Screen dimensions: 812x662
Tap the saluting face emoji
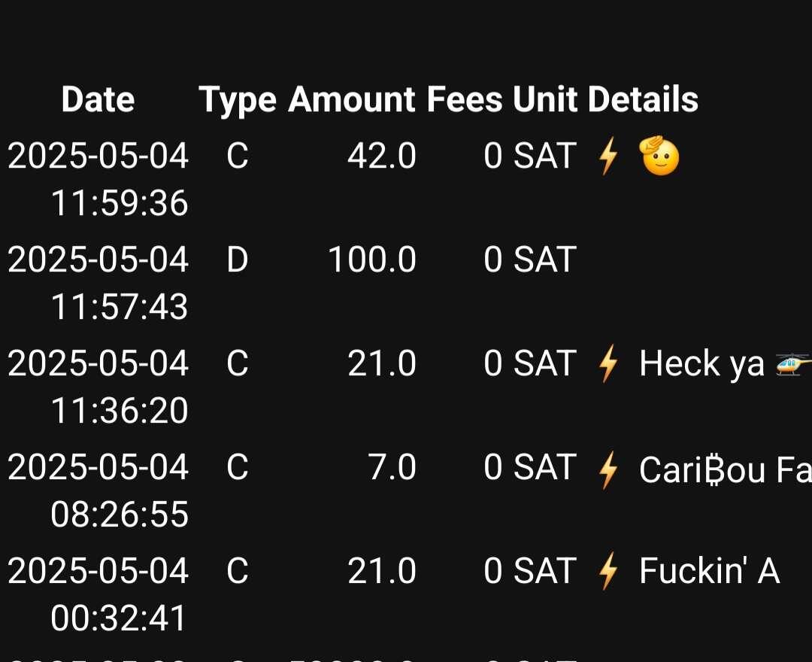[x=659, y=156]
